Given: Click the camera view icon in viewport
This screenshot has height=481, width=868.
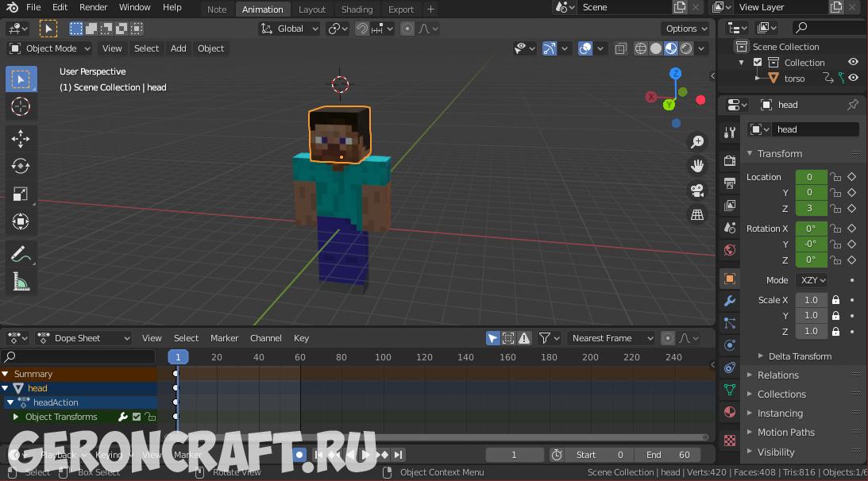Looking at the screenshot, I should (697, 190).
